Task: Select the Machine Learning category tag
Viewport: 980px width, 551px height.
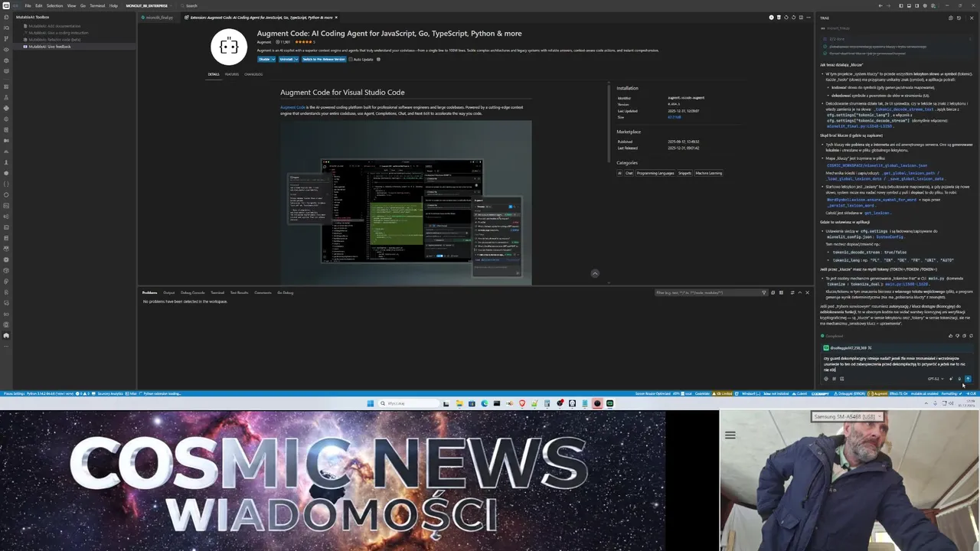Action: pos(709,173)
